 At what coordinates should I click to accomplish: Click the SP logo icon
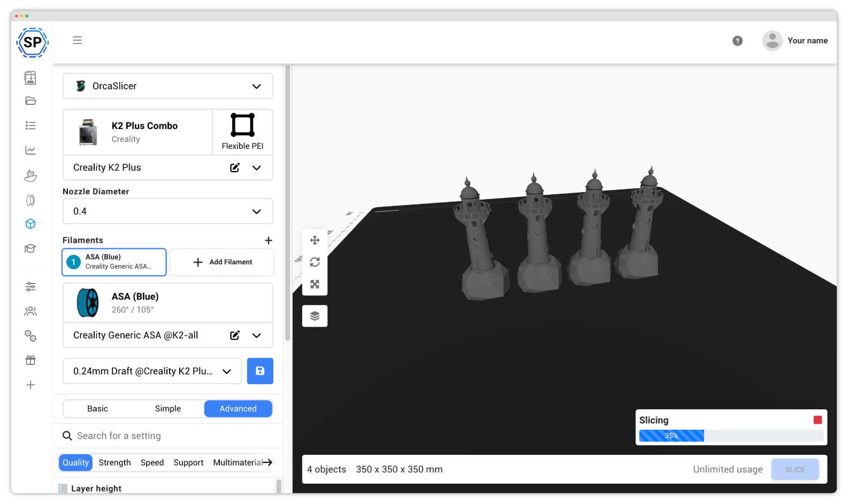[x=33, y=42]
